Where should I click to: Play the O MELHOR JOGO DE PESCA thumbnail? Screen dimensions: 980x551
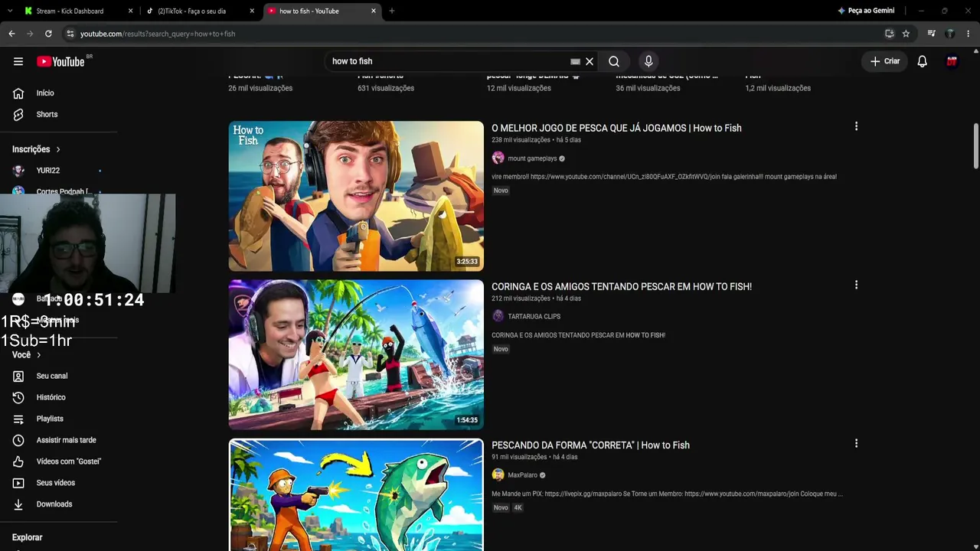[x=356, y=196]
